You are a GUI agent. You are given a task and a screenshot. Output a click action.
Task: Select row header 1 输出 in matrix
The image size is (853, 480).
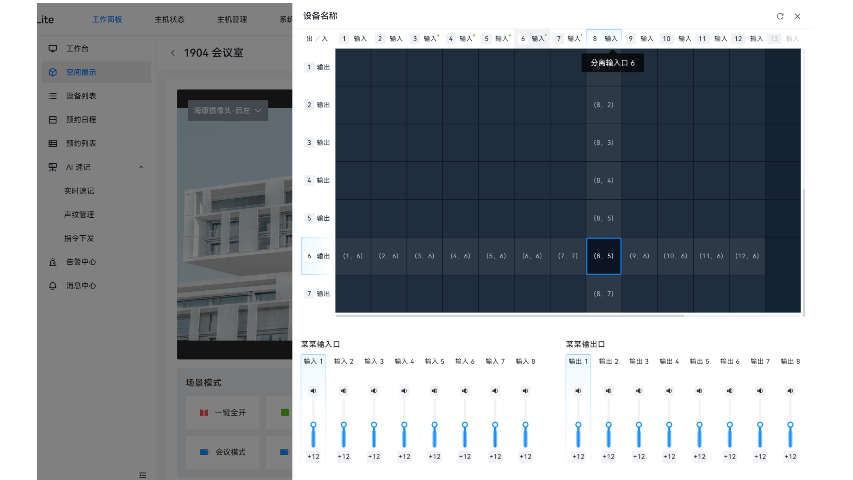(x=318, y=67)
